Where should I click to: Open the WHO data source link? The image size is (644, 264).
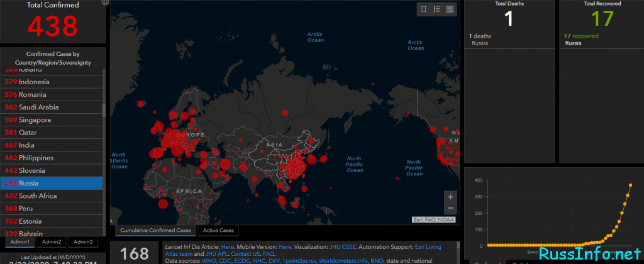[x=208, y=261]
